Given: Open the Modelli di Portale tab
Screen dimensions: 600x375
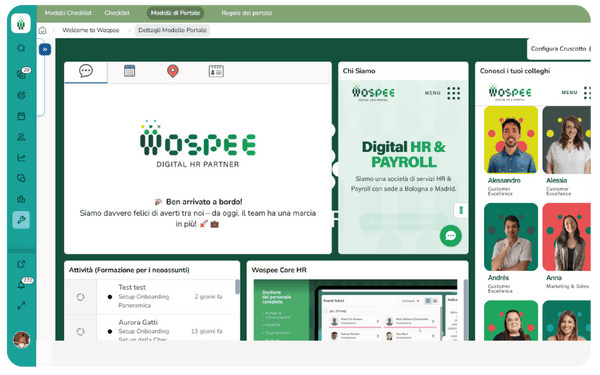Looking at the screenshot, I should pos(175,13).
